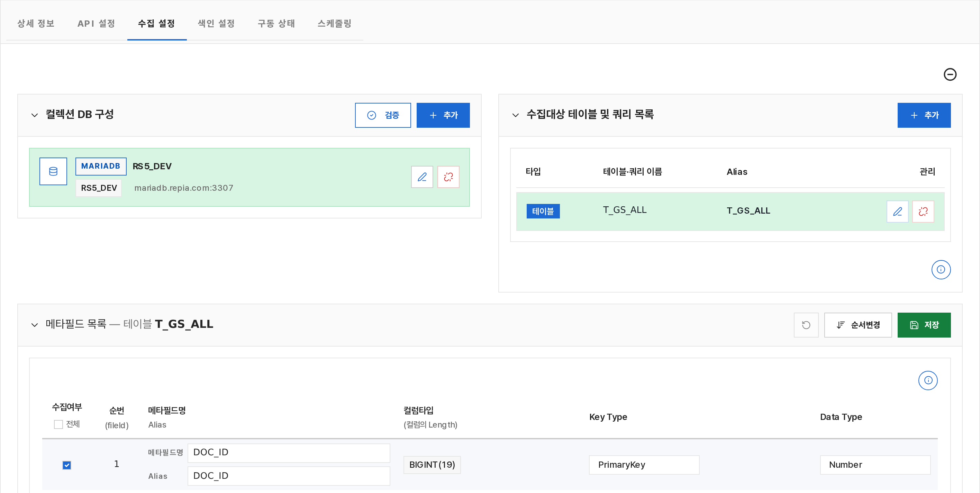Switch to the API 설정 tab
The image size is (980, 493).
click(96, 24)
